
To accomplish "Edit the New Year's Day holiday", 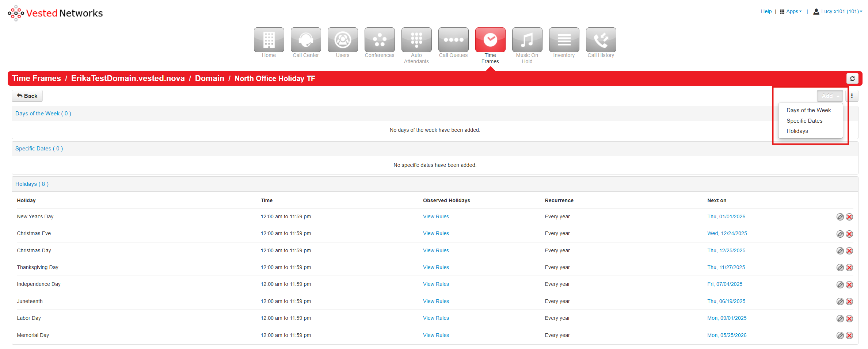I will click(840, 217).
